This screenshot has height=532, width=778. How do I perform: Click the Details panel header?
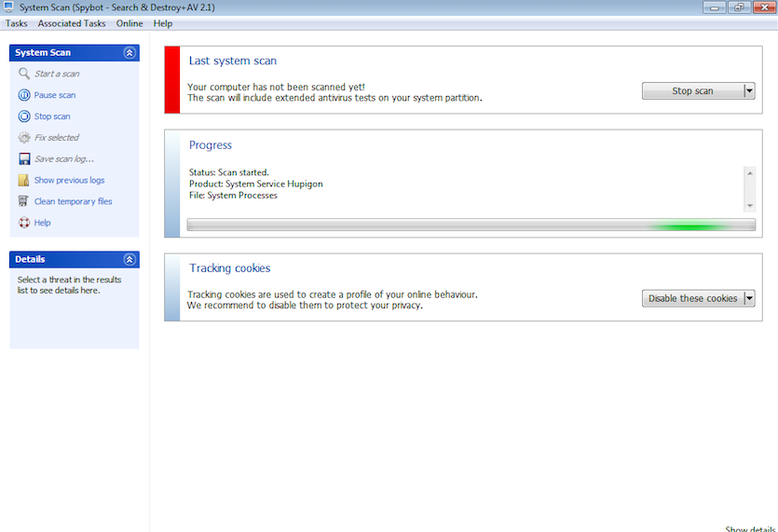click(74, 259)
